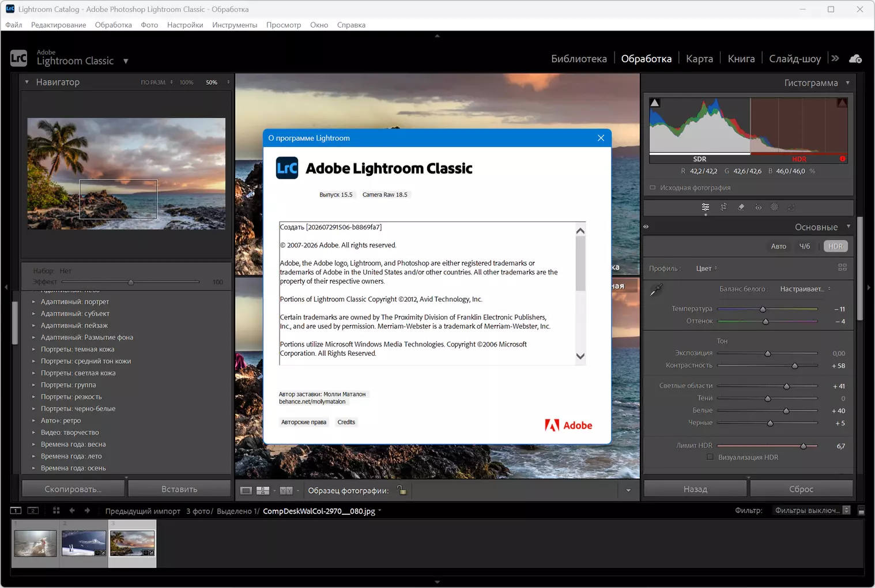The height and width of the screenshot is (588, 875).
Task: Collapse the Навигатор panel
Action: [27, 82]
